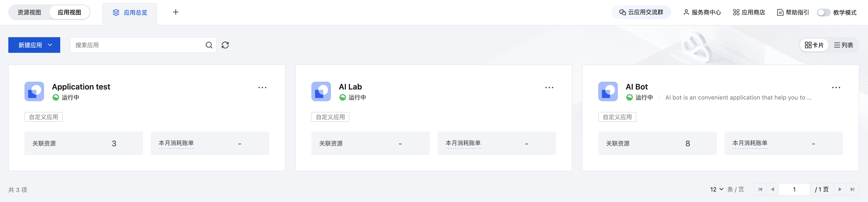This screenshot has height=202, width=868.
Task: Toggle the 教学模式 switch
Action: 823,12
